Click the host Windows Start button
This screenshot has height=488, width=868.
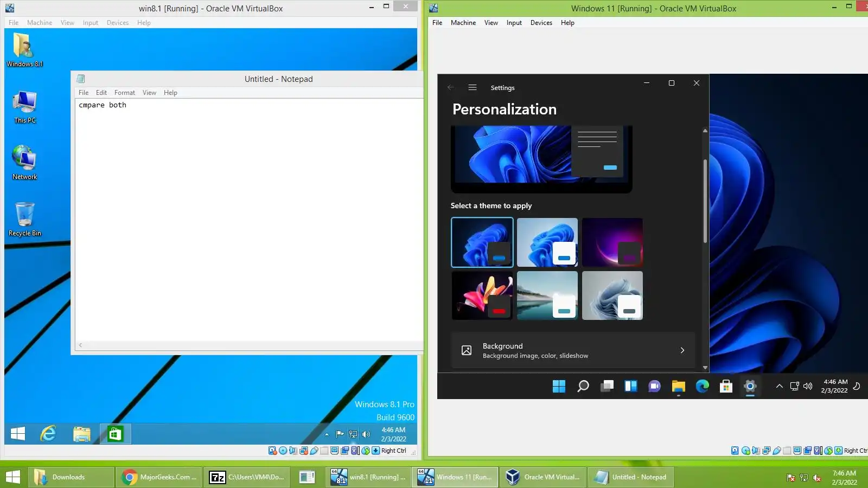tap(12, 477)
